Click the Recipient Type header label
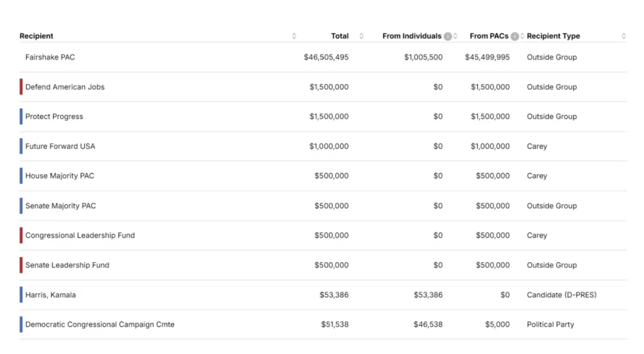 pyautogui.click(x=553, y=36)
